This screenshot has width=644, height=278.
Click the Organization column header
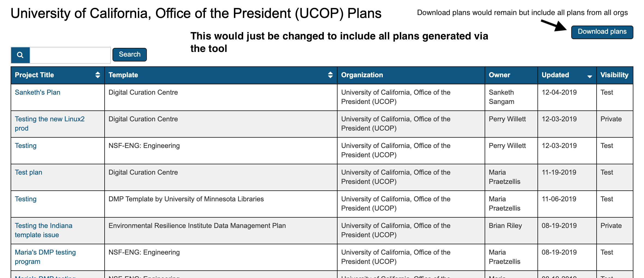[x=362, y=75]
